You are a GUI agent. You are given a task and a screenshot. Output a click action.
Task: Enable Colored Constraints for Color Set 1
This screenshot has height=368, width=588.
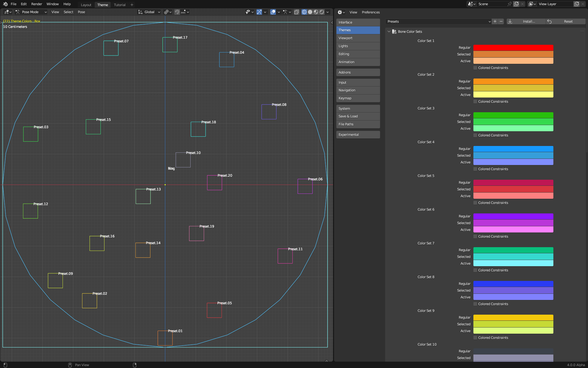point(475,68)
